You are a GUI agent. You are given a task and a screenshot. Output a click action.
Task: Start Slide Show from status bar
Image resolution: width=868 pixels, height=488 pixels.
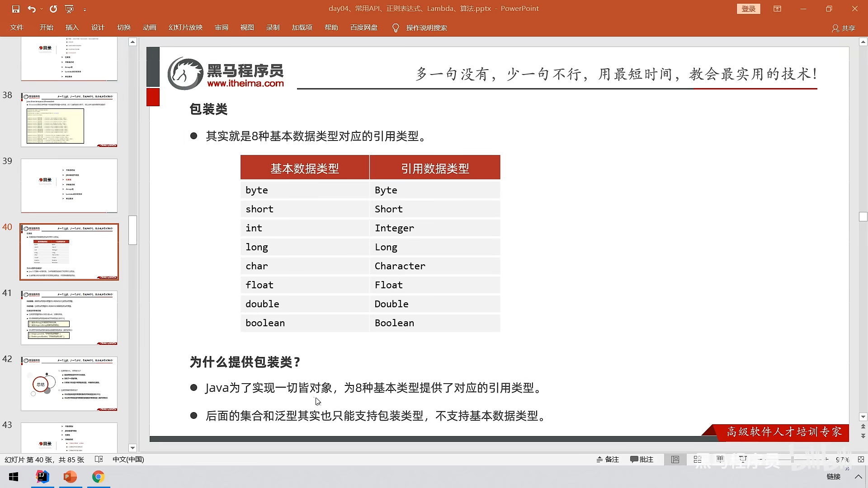coord(742,459)
